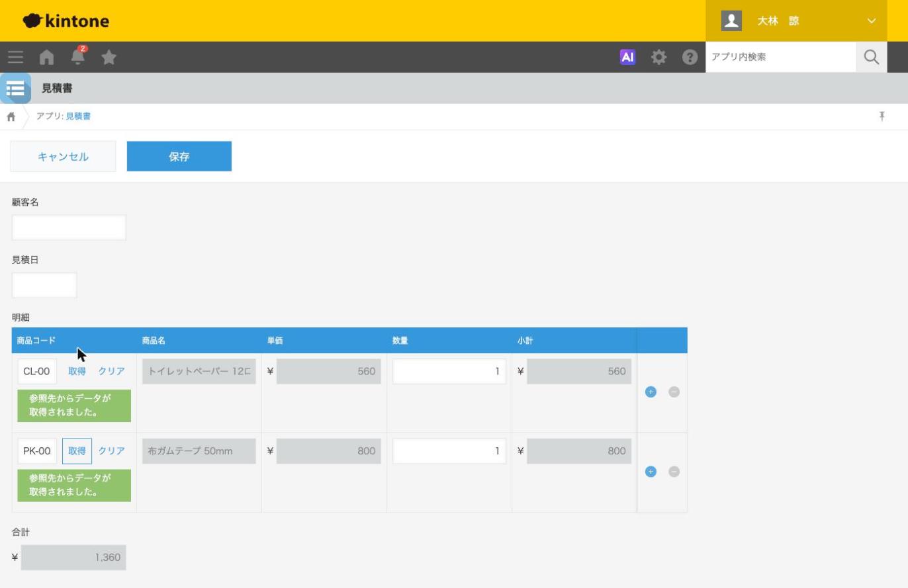Focus the アプリ内検索 search field
The width and height of the screenshot is (908, 588).
[x=781, y=58]
